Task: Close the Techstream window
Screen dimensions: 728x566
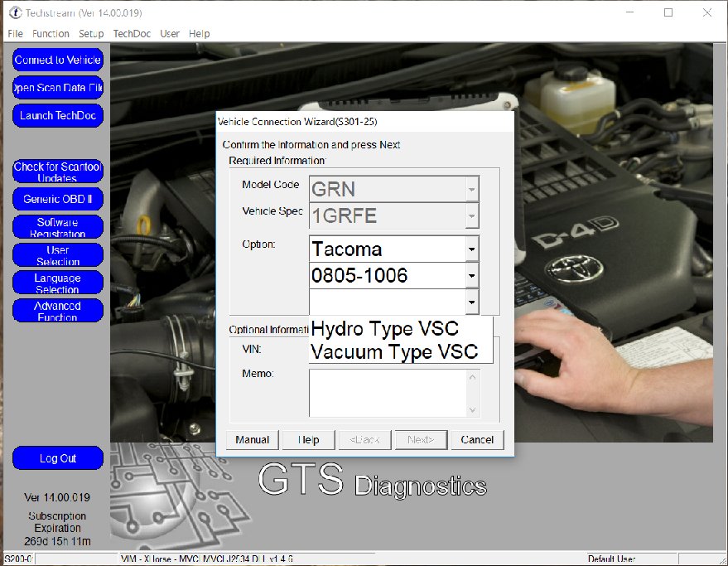Action: 706,12
